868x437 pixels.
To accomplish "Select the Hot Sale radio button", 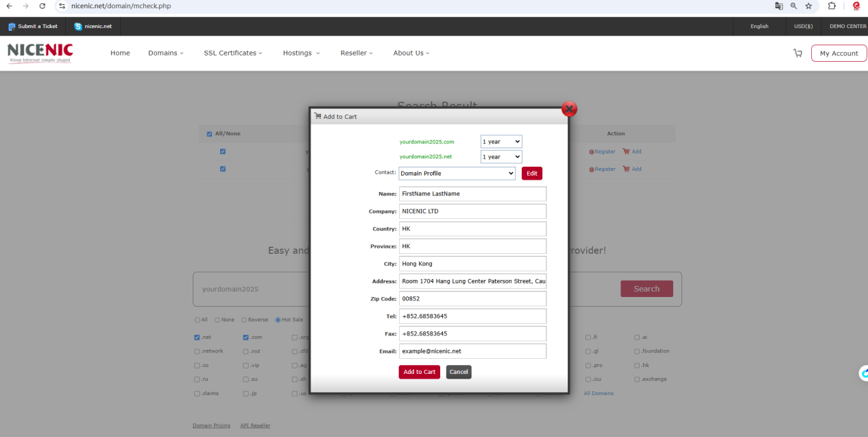I will pyautogui.click(x=278, y=320).
